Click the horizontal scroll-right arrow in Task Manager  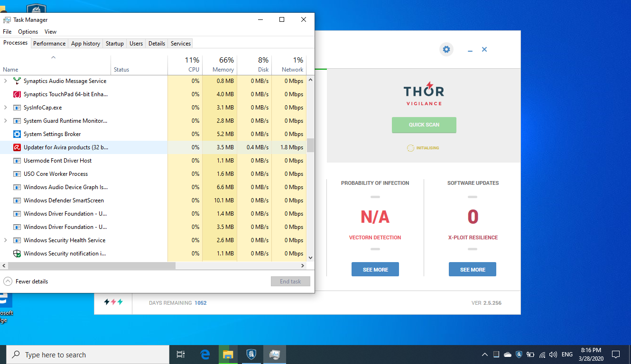(304, 266)
